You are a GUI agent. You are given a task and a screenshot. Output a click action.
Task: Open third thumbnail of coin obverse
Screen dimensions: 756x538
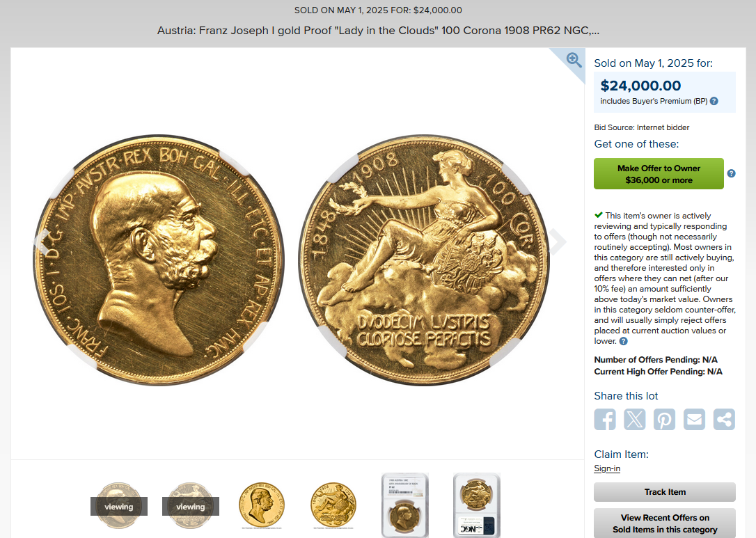point(262,506)
